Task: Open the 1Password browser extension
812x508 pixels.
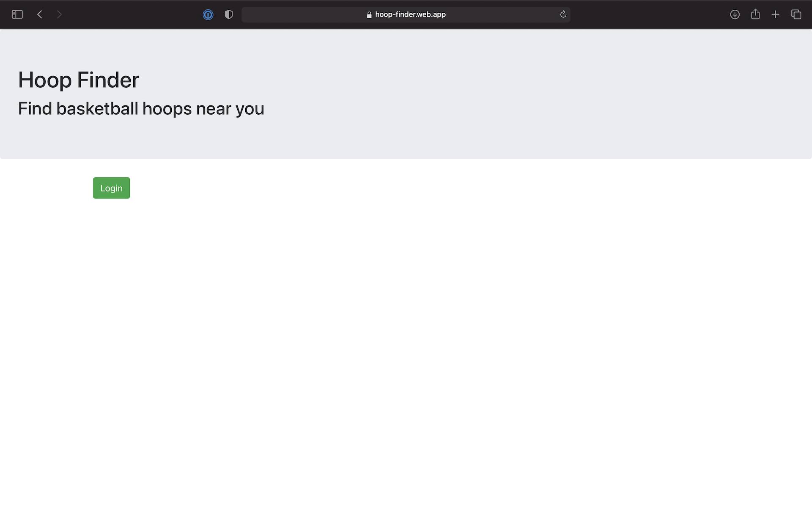Action: point(208,14)
